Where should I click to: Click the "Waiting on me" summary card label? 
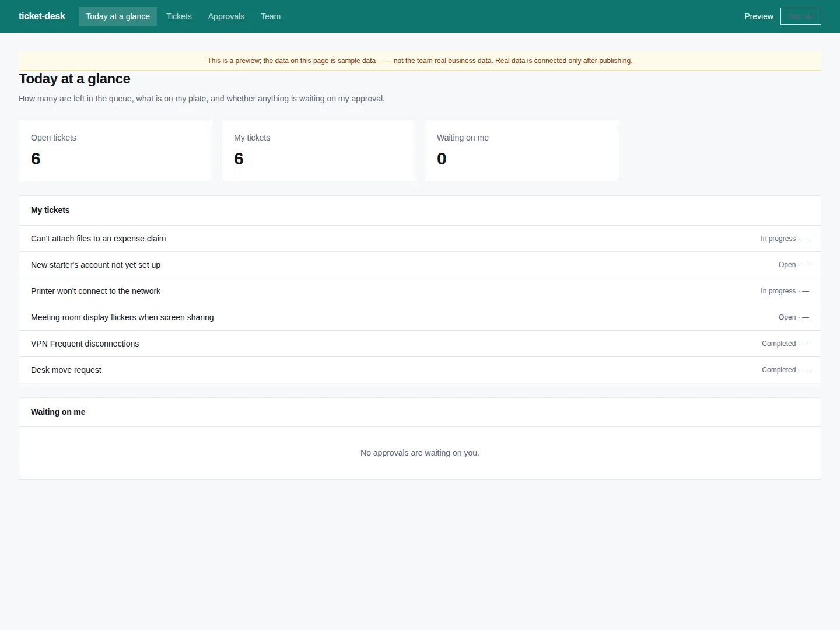463,138
